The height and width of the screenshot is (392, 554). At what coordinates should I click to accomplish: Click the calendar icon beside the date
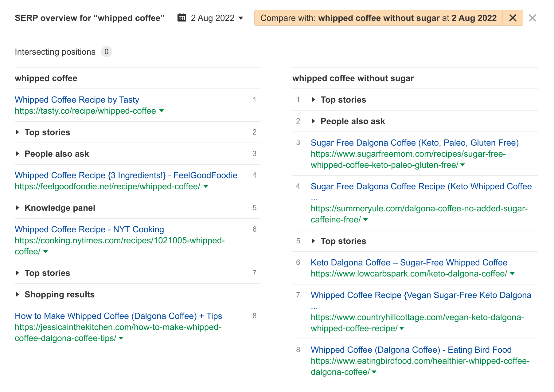point(181,18)
